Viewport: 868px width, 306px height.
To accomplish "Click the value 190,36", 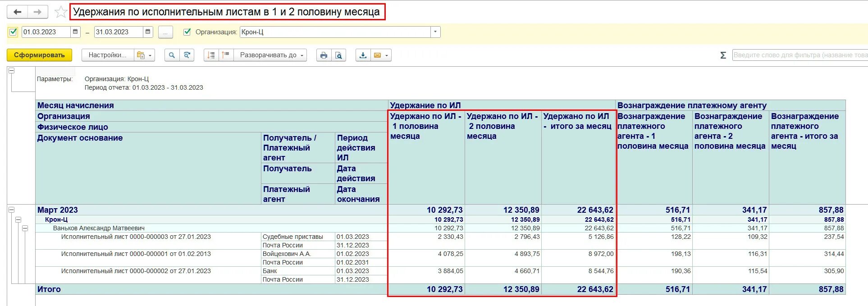I will (x=681, y=271).
